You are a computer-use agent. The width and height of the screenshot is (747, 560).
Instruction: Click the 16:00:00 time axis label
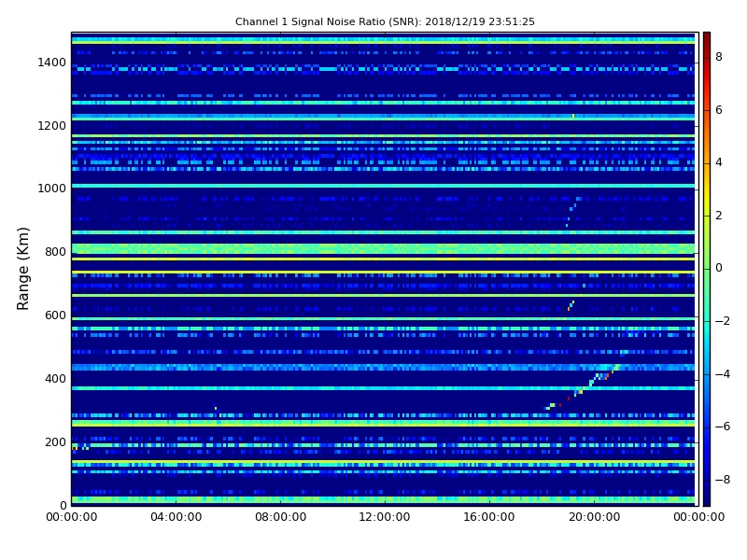coord(489,517)
